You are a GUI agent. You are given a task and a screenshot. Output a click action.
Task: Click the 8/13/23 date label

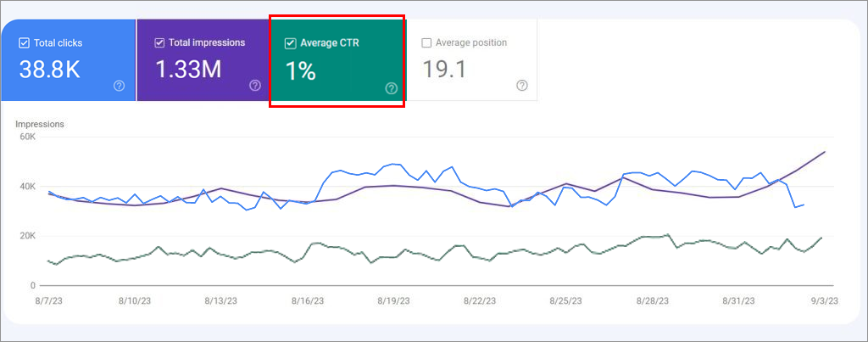click(x=221, y=301)
